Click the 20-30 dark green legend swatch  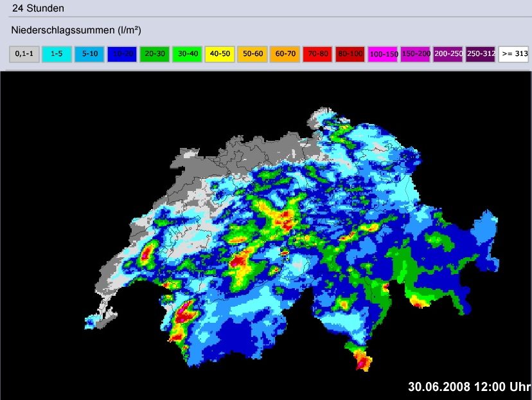tap(155, 54)
